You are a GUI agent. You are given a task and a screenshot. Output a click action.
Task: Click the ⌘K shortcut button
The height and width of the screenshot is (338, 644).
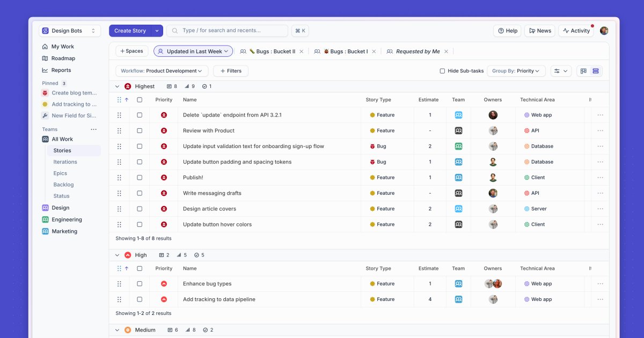point(300,31)
